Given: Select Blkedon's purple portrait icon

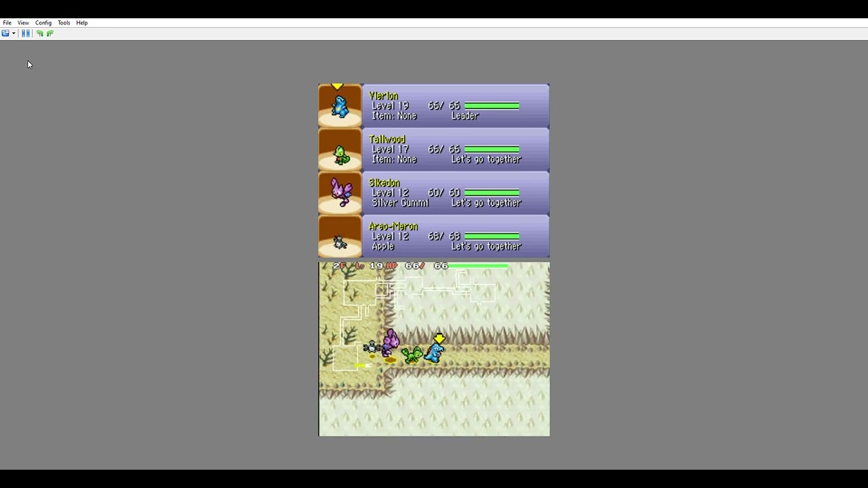Looking at the screenshot, I should point(340,192).
